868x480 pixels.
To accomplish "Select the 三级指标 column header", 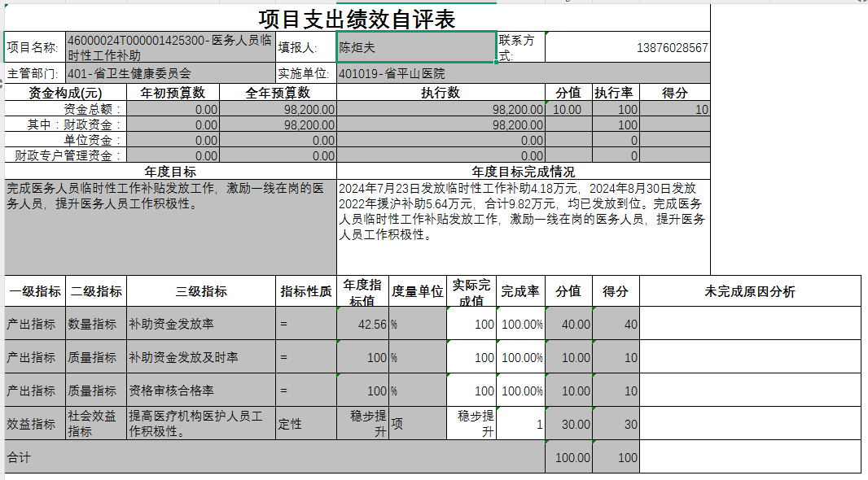I will [x=201, y=291].
